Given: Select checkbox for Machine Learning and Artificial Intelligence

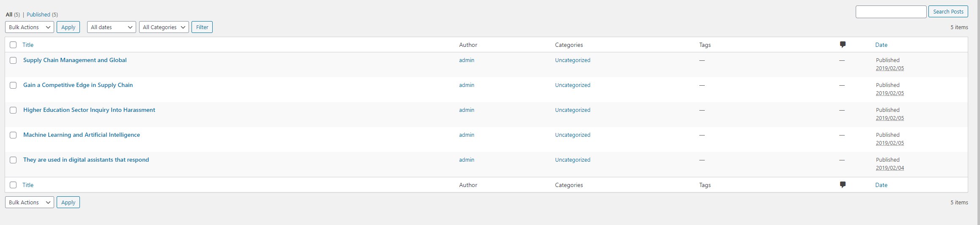Looking at the screenshot, I should click(13, 135).
